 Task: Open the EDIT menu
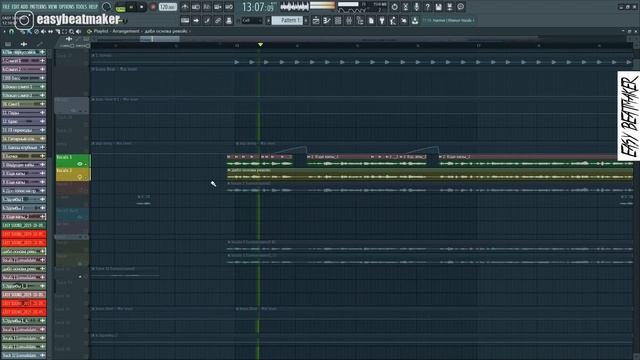(x=15, y=7)
